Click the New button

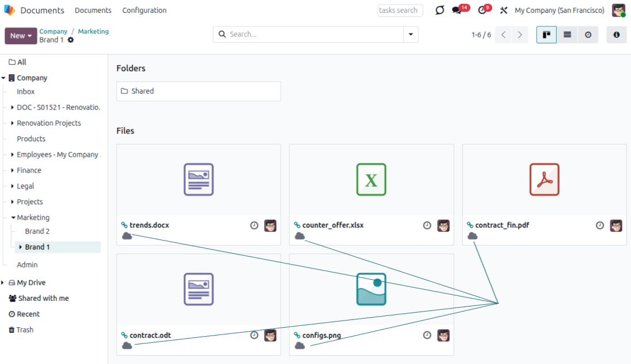tap(21, 36)
